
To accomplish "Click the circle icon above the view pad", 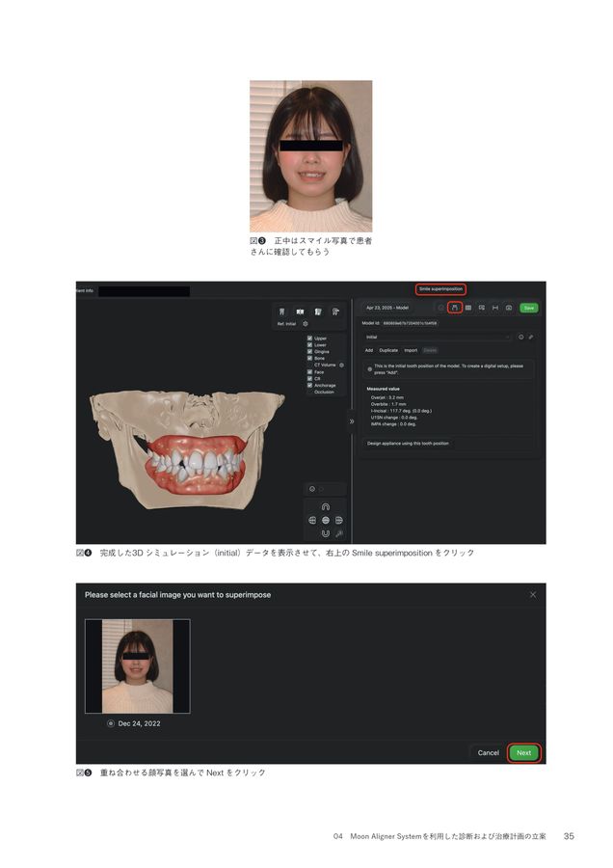I will click(312, 489).
